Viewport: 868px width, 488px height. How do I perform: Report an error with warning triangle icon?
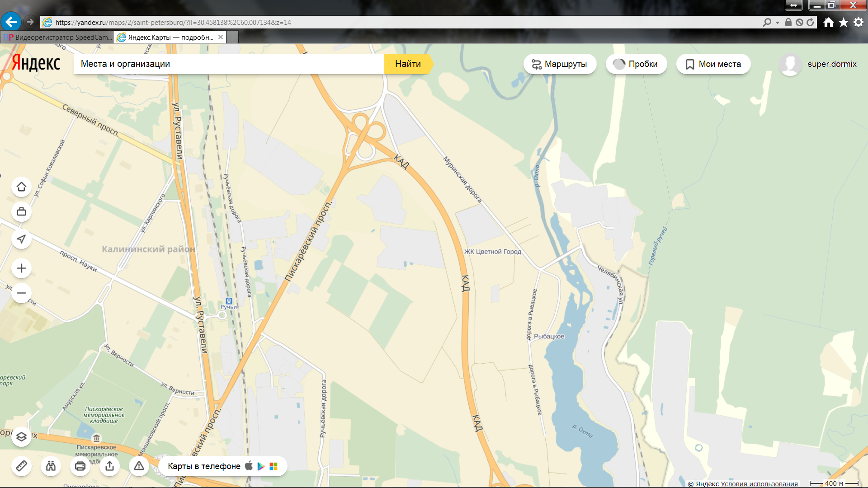[139, 466]
